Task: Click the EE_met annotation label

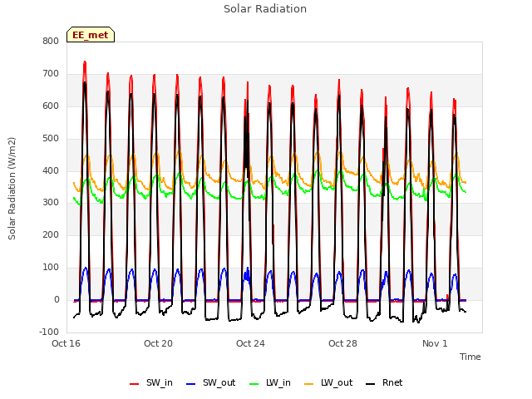Action: (x=91, y=35)
